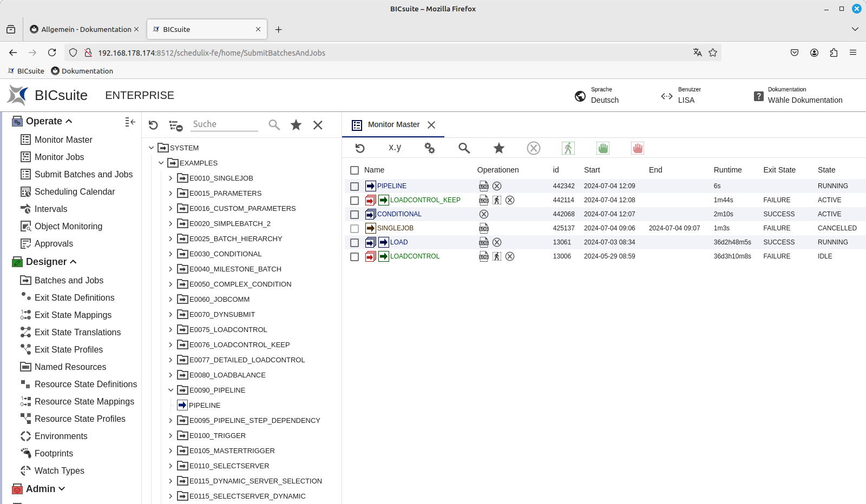The height and width of the screenshot is (504, 866).
Task: Click cancel icon in the CONDITIONAL row
Action: click(x=483, y=214)
